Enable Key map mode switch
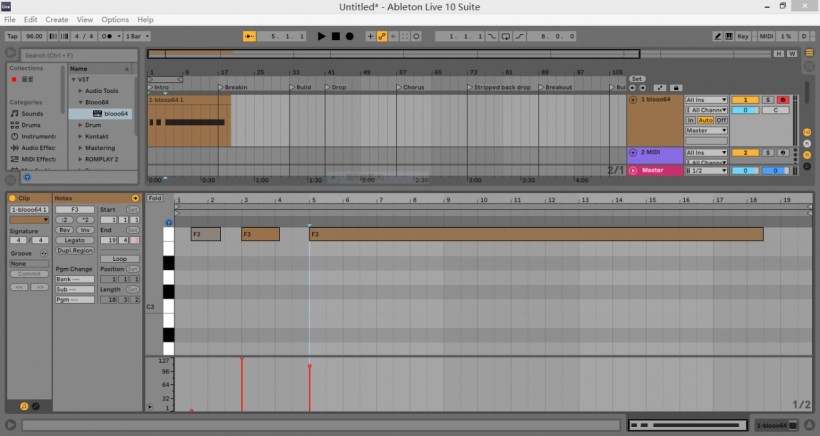The height and width of the screenshot is (436, 820). coord(742,37)
